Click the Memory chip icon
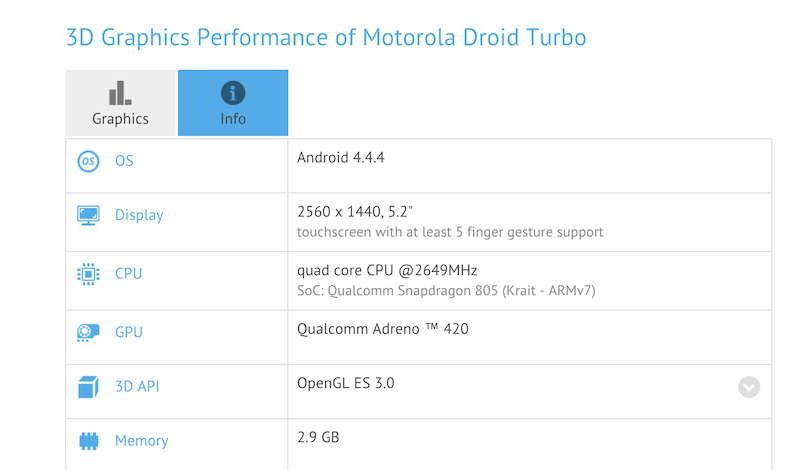 pyautogui.click(x=88, y=440)
